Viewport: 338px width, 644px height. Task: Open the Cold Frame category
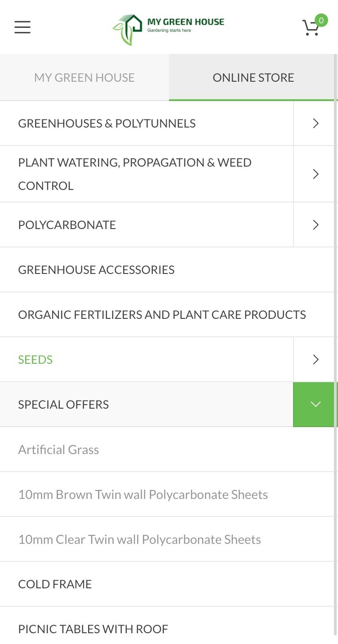point(55,584)
